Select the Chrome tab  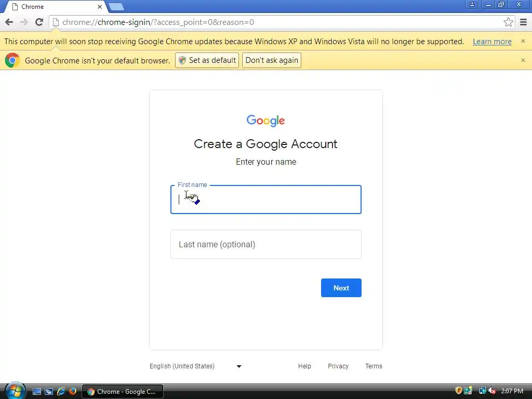tap(56, 7)
